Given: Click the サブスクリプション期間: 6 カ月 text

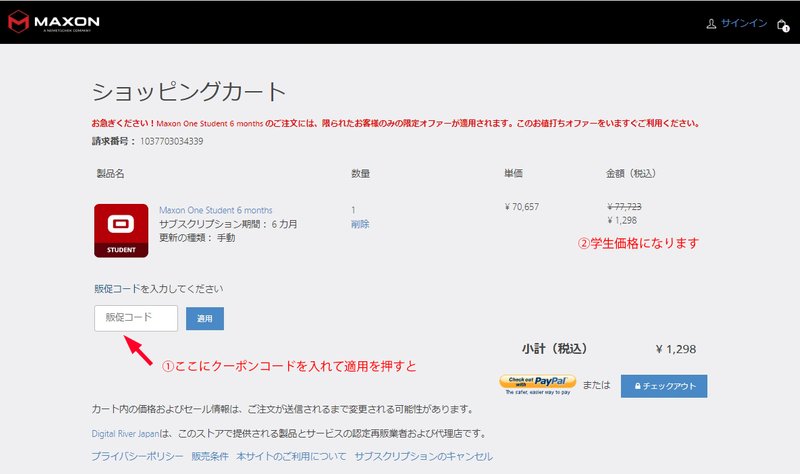Looking at the screenshot, I should pos(228,224).
